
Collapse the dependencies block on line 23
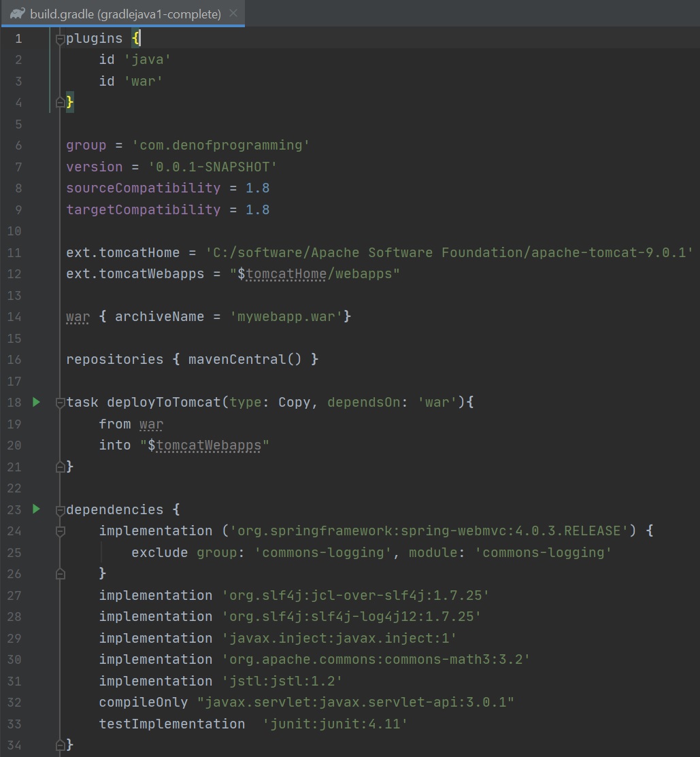[60, 509]
